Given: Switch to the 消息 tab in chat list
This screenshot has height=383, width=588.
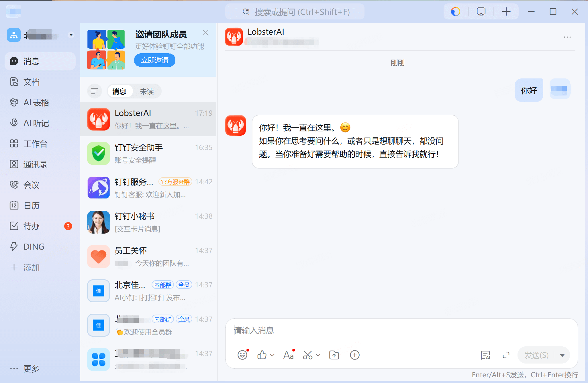Looking at the screenshot, I should (120, 91).
